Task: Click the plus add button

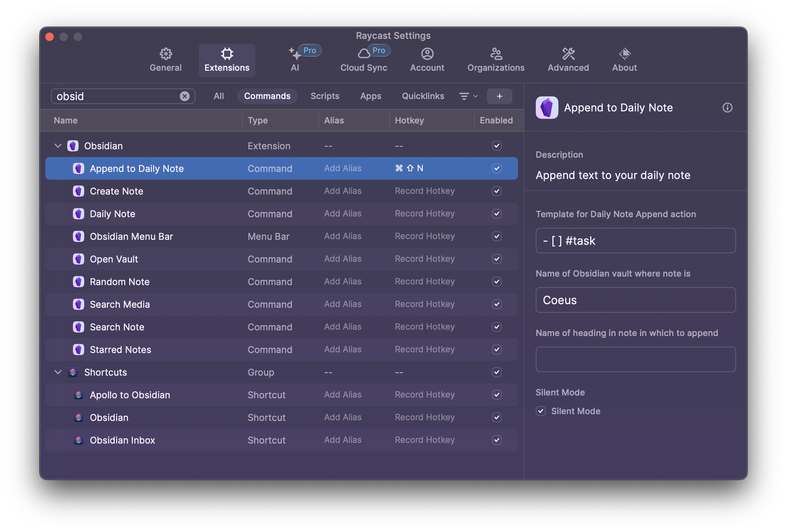Action: pyautogui.click(x=499, y=96)
